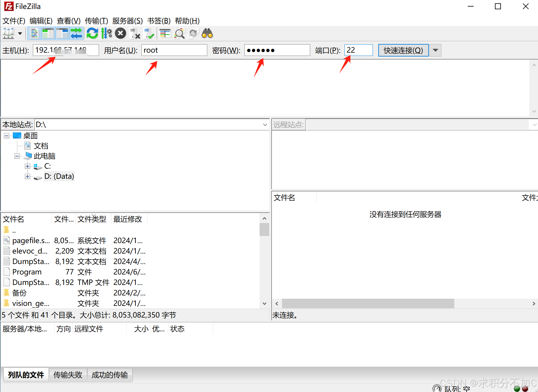Toggle processing of the transfer queue
The image size is (538, 392).
(106, 33)
